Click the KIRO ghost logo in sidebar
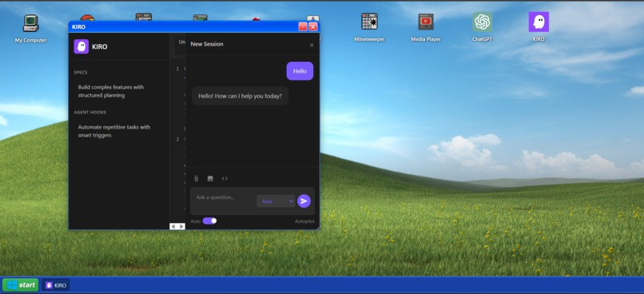 (81, 46)
